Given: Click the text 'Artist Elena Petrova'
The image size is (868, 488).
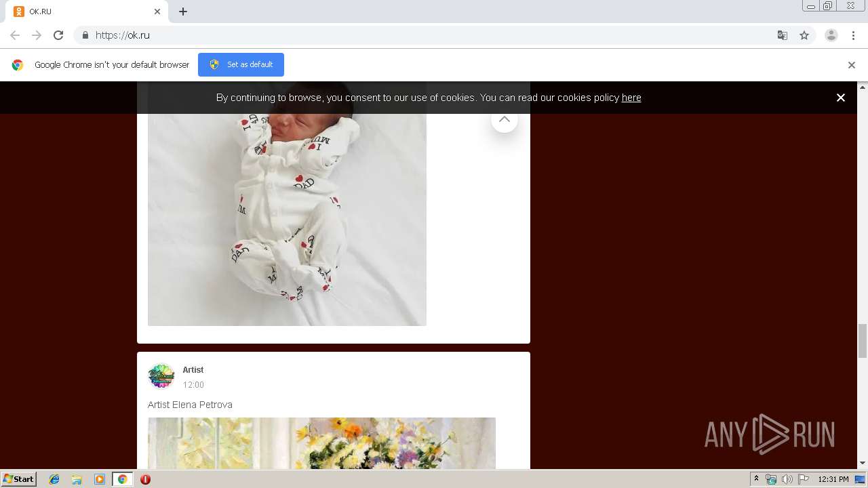Looking at the screenshot, I should click(190, 405).
